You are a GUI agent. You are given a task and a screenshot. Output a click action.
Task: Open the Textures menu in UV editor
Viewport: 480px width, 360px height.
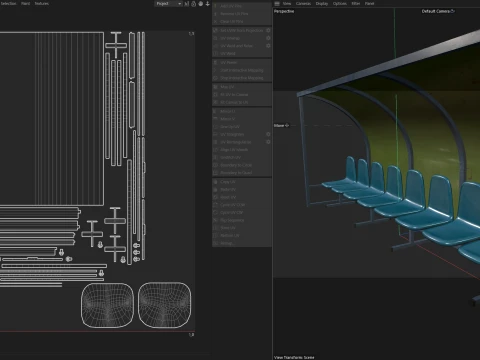click(42, 3)
